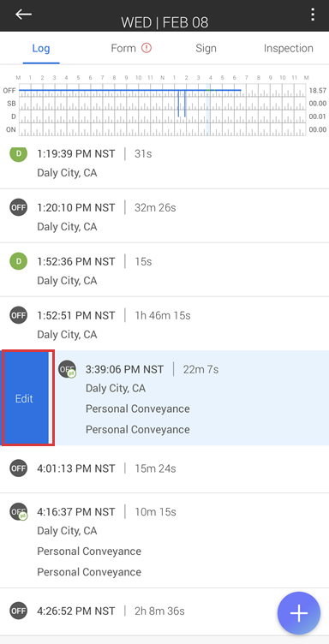Tap the green D icon at 1:52:36 PM
The height and width of the screenshot is (644, 329).
coord(19,261)
